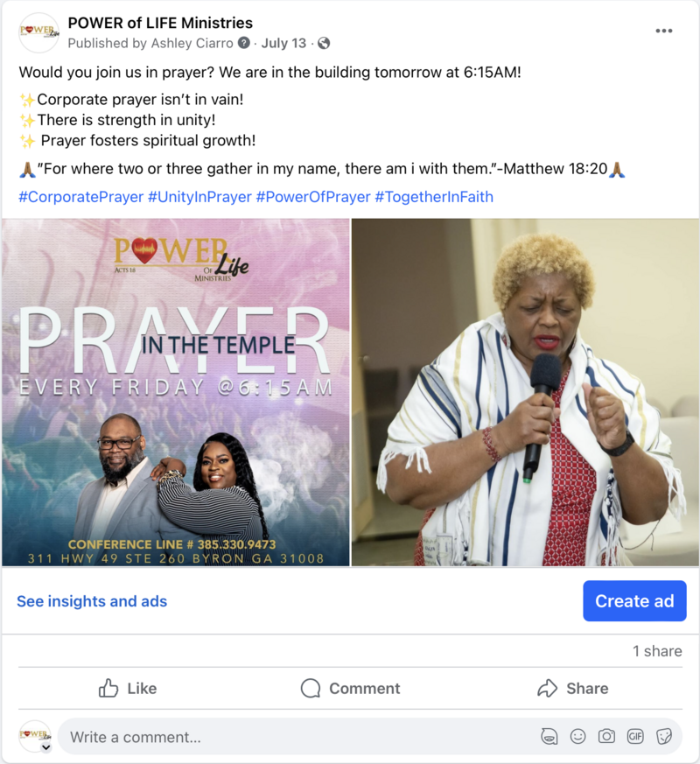Share the post using Share button
Screen dimensions: 700x764
[x=573, y=688]
